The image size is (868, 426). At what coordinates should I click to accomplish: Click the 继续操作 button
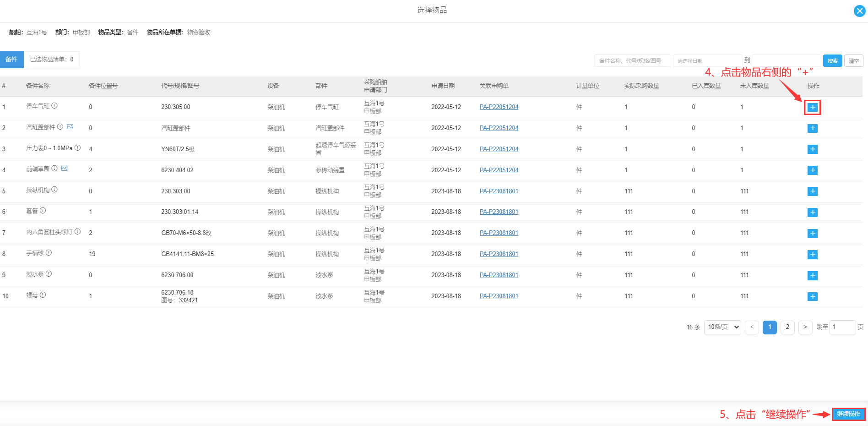(848, 414)
